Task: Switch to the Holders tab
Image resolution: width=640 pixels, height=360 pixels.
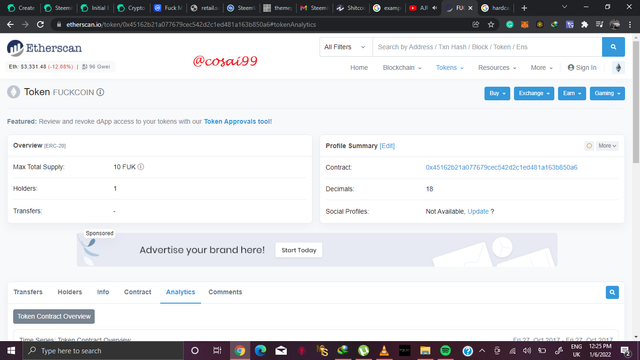Action: pyautogui.click(x=70, y=292)
